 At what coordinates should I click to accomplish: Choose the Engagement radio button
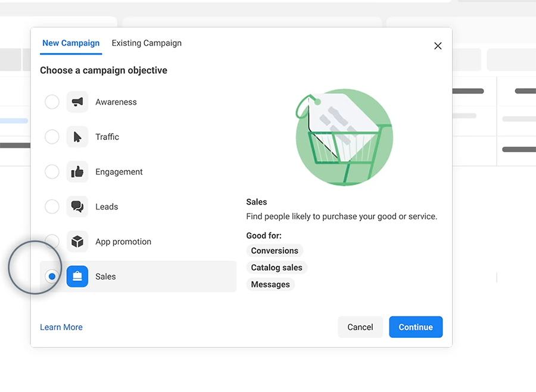[x=52, y=172]
